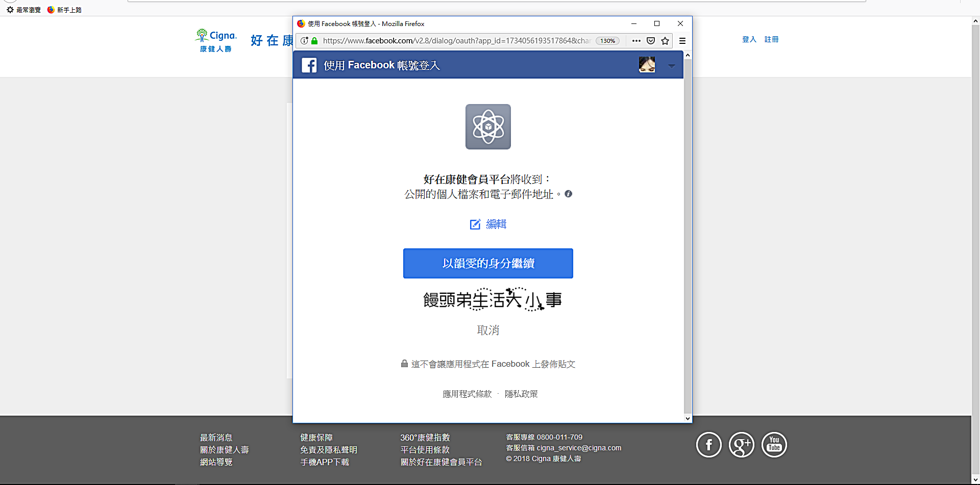
Task: Open 手機APP下載 footer link
Action: (x=325, y=462)
